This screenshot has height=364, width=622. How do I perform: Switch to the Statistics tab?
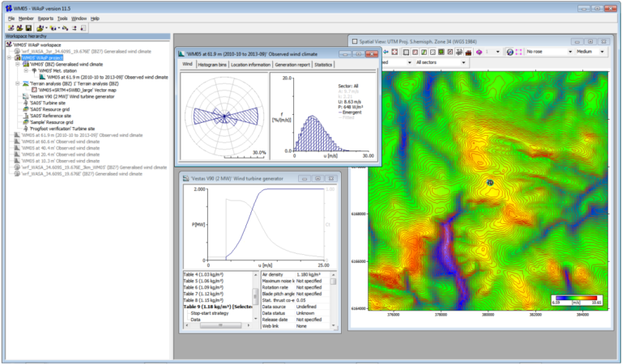click(x=323, y=65)
